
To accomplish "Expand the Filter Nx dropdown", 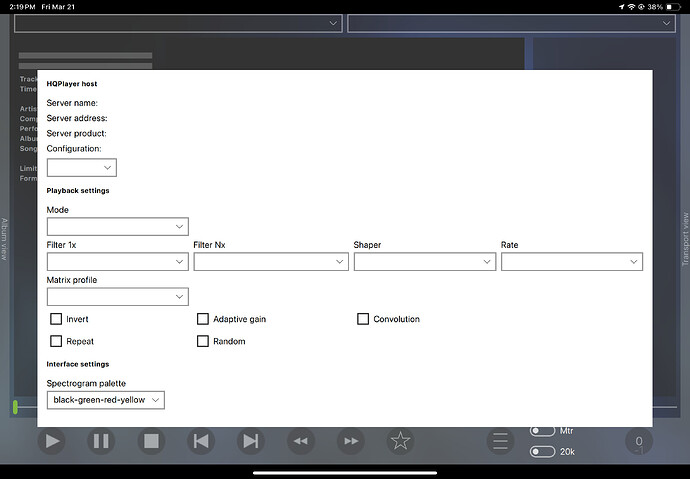I will tap(270, 262).
